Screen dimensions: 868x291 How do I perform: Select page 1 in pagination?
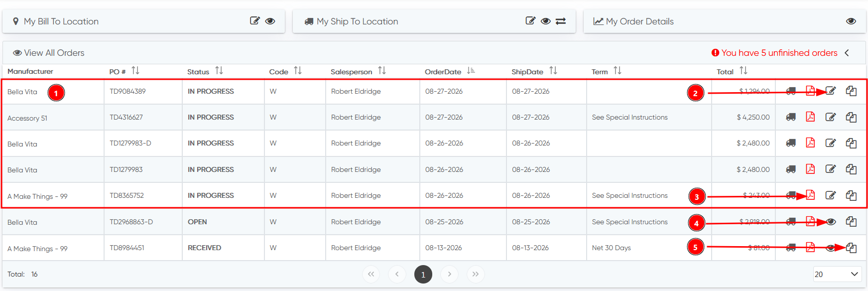423,274
